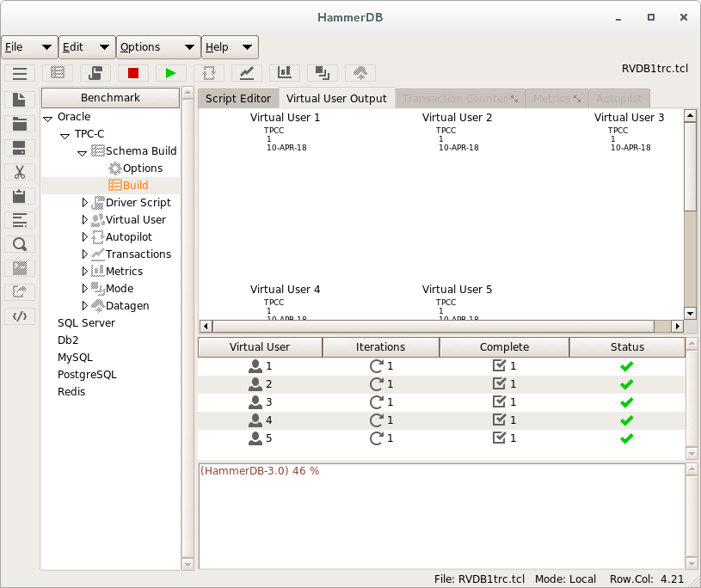The width and height of the screenshot is (701, 588).
Task: Expand the Driver Script tree node
Action: (x=84, y=203)
